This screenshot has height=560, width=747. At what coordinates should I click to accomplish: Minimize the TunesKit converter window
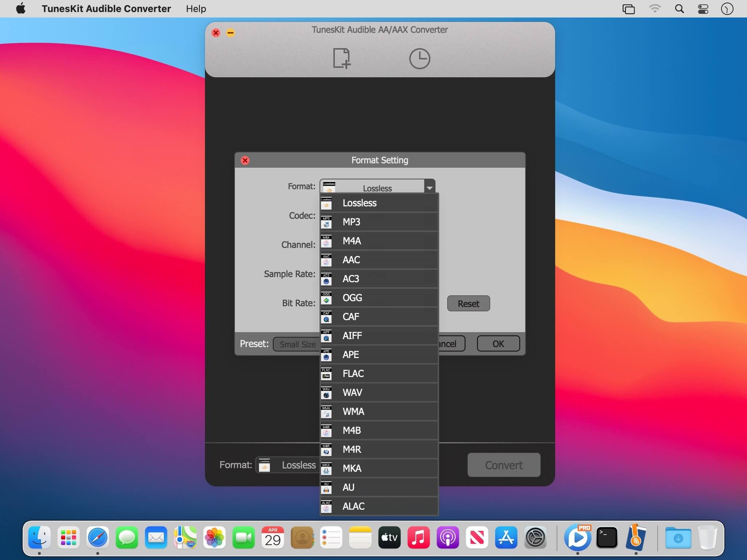pyautogui.click(x=231, y=33)
